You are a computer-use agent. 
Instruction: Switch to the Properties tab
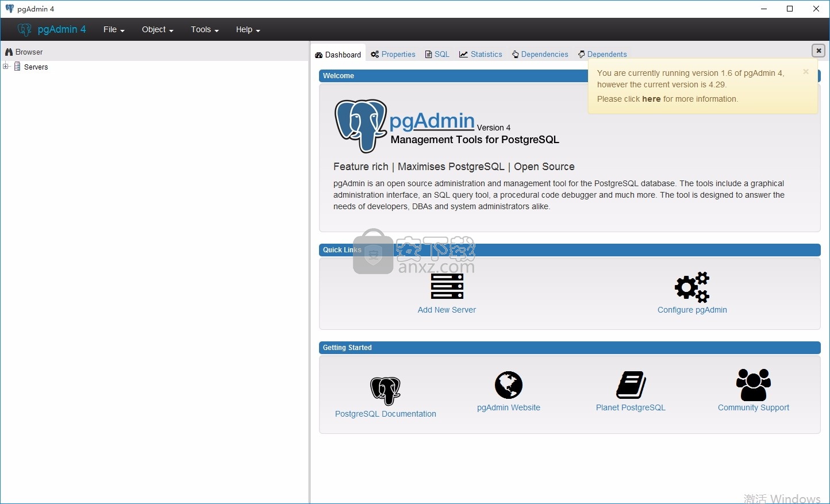393,54
